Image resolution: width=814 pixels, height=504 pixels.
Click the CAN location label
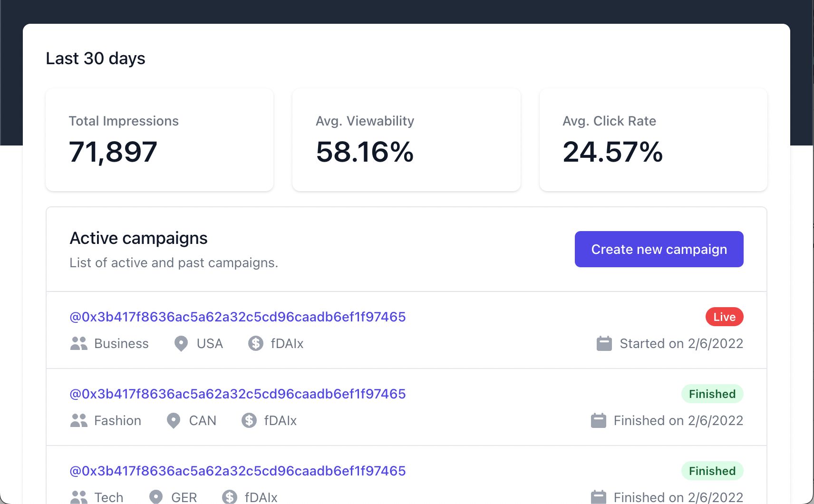pos(203,420)
